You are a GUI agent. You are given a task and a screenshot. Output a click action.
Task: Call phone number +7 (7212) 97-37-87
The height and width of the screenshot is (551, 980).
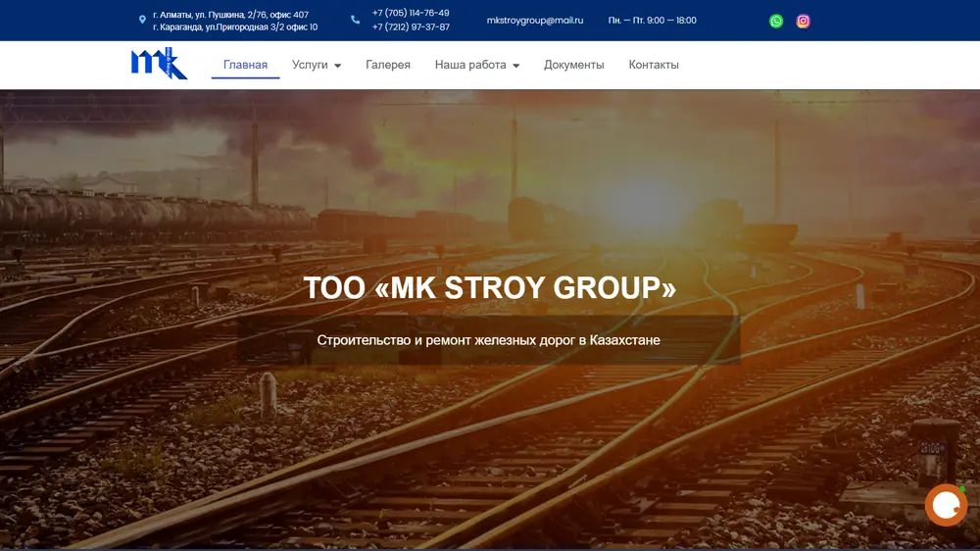[411, 26]
